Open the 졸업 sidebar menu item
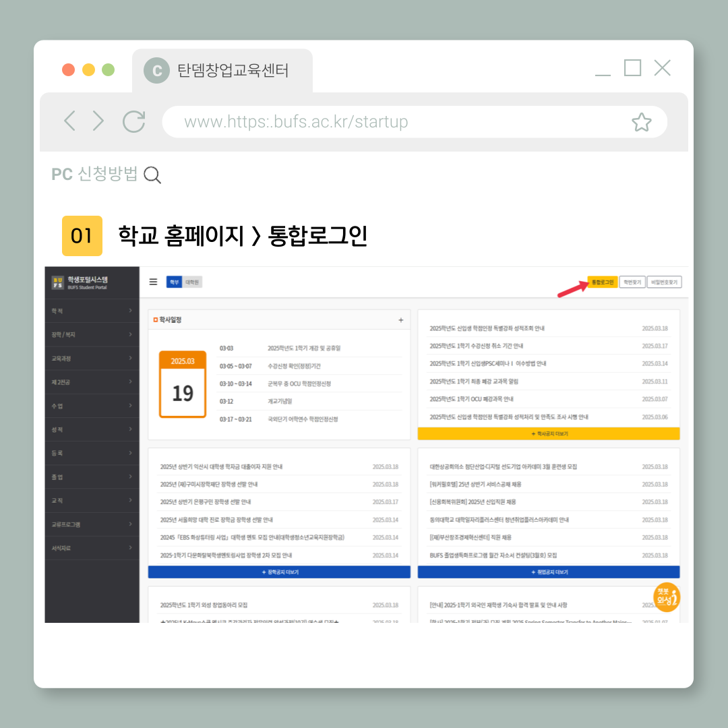This screenshot has width=728, height=728. [x=92, y=477]
